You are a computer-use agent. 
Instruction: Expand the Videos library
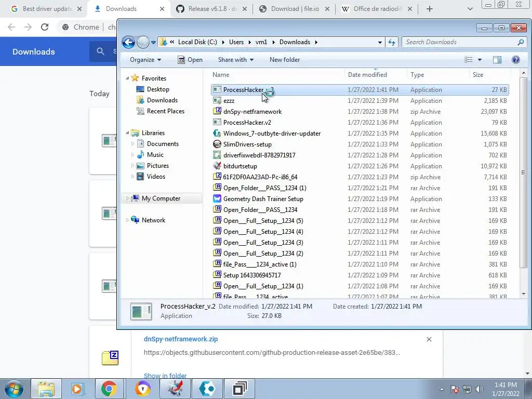point(132,177)
